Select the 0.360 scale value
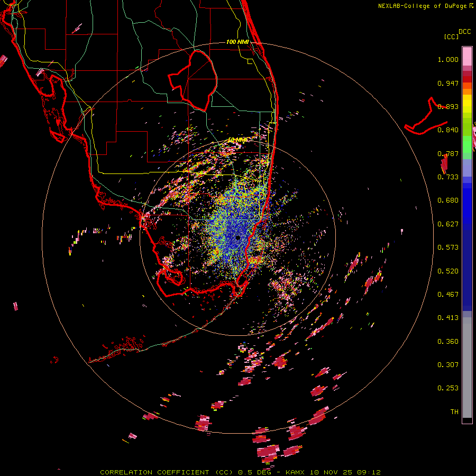 click(448, 342)
